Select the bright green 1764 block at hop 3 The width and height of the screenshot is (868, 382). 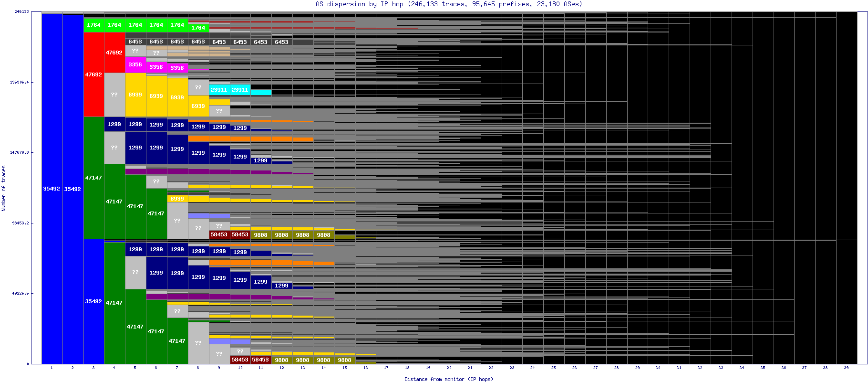click(x=93, y=25)
